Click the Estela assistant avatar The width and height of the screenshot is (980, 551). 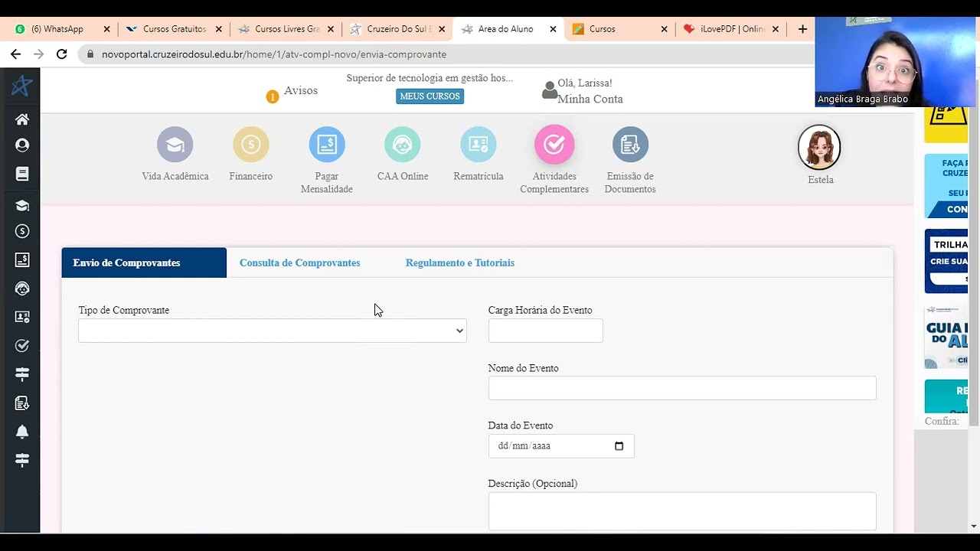[x=819, y=147]
